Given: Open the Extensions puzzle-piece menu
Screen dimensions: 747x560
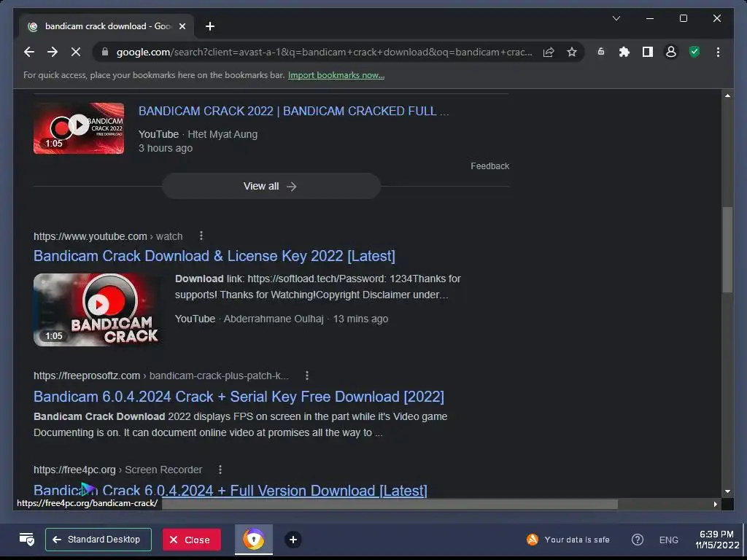Looking at the screenshot, I should pyautogui.click(x=624, y=52).
